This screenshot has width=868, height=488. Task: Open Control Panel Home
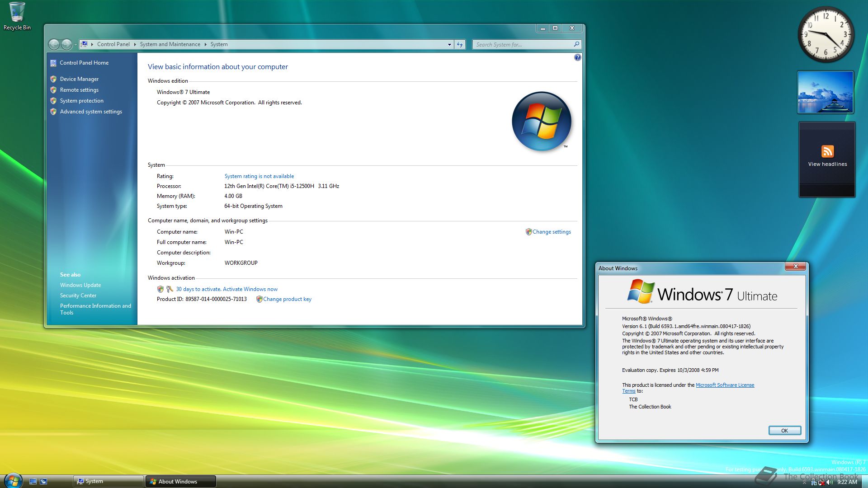tap(84, 63)
